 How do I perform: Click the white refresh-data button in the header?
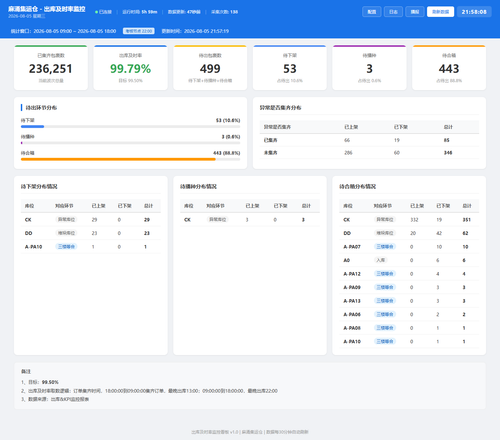click(440, 12)
